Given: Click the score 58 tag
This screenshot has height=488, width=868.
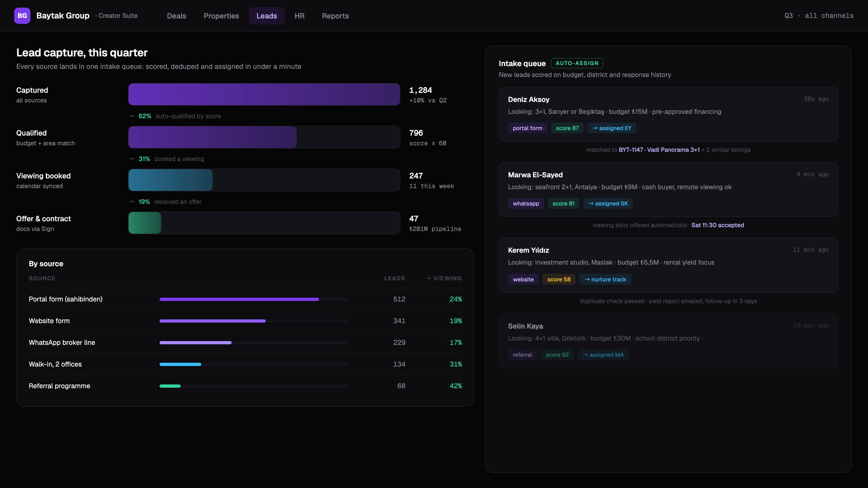Looking at the screenshot, I should coord(559,279).
